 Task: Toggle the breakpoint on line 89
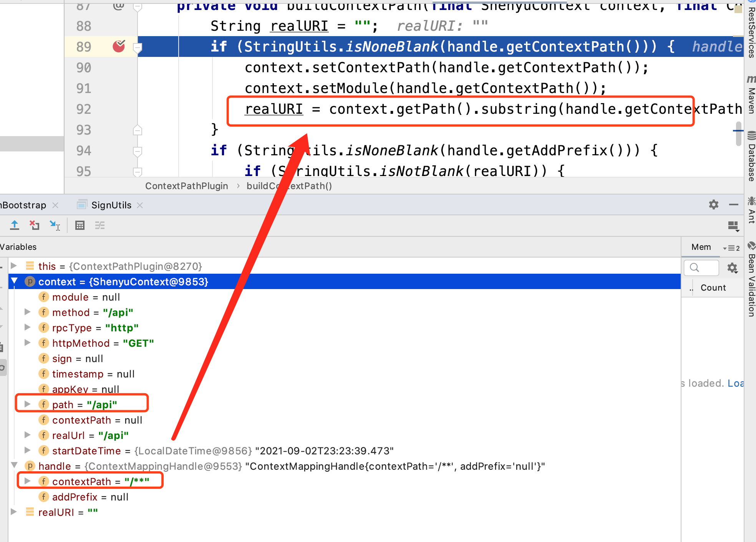click(x=119, y=47)
